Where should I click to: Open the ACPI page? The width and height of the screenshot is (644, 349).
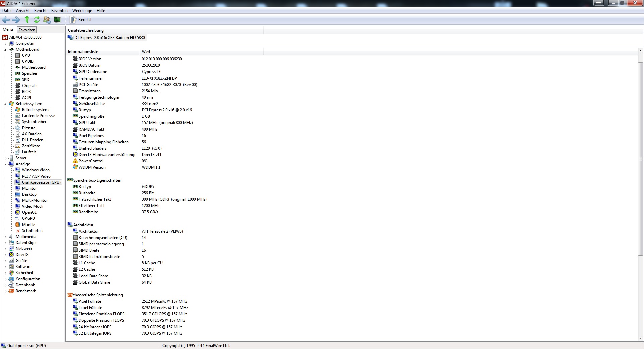(26, 98)
